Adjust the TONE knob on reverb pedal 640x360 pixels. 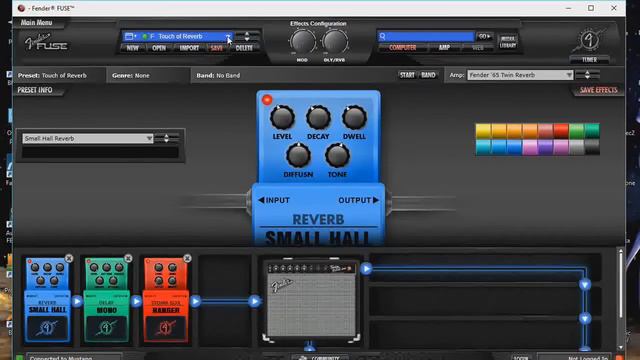tap(337, 156)
